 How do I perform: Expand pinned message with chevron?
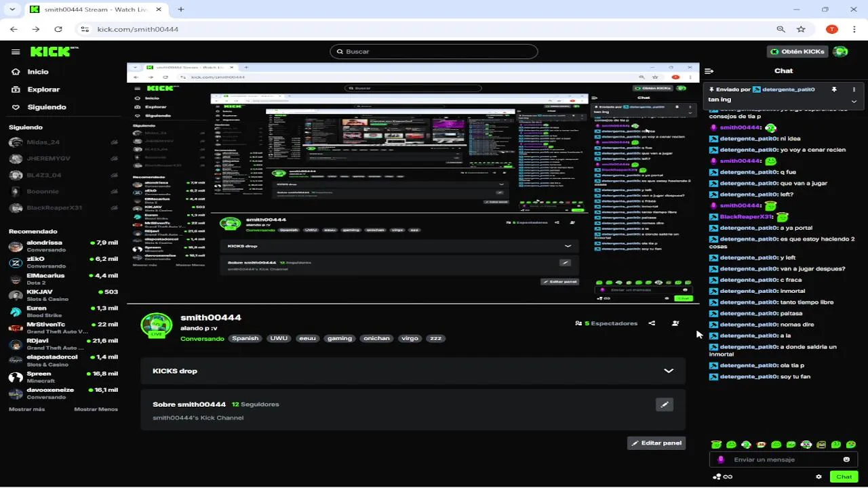[854, 101]
